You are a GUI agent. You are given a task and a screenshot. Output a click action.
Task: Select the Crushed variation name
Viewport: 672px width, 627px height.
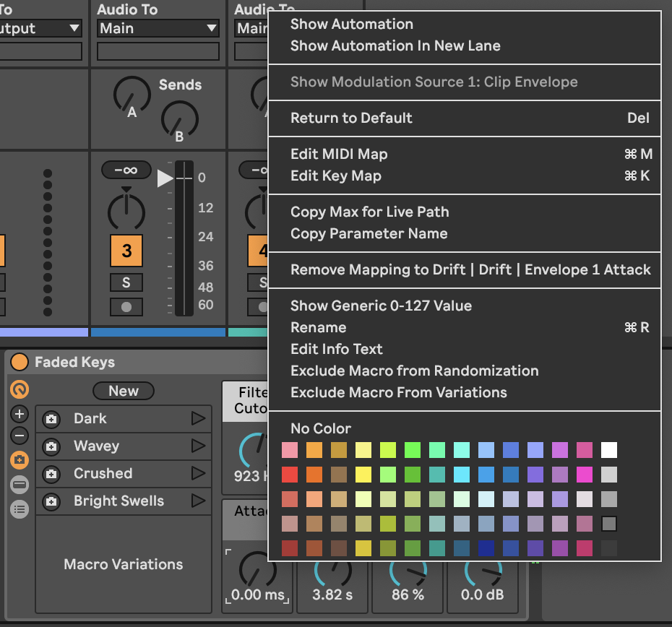103,473
